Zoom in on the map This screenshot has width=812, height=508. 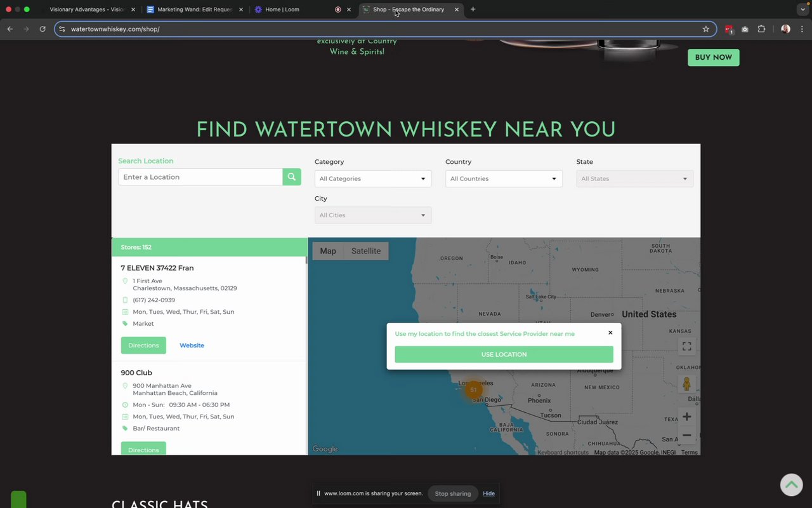(x=686, y=417)
